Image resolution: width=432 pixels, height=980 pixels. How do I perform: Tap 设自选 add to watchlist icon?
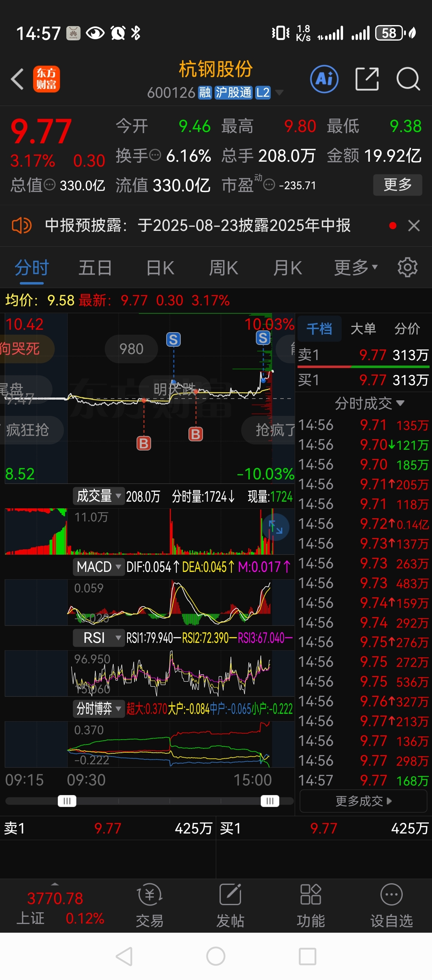tap(391, 906)
